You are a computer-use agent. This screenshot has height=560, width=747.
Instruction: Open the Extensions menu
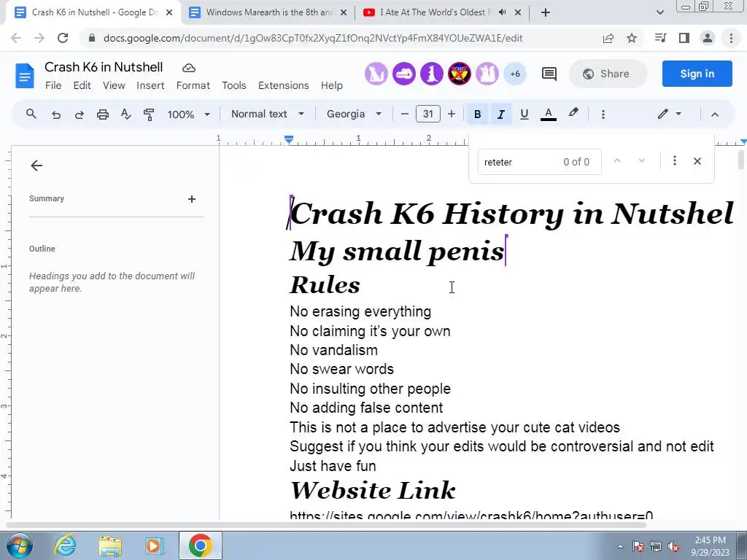(x=284, y=86)
